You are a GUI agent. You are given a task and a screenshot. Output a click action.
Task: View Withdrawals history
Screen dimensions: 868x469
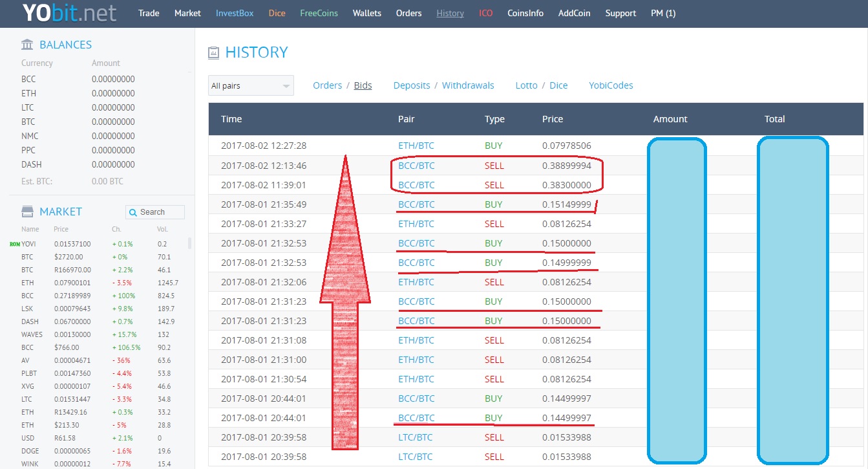point(468,85)
